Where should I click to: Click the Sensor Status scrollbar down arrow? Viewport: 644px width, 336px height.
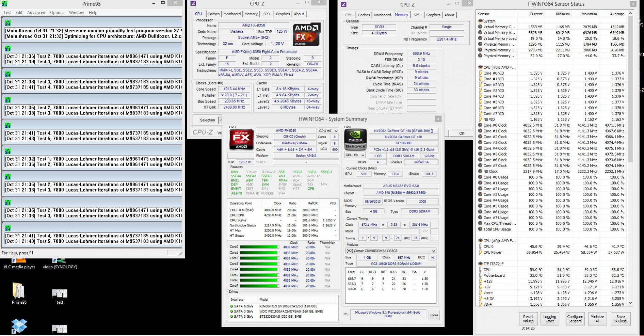point(630,303)
